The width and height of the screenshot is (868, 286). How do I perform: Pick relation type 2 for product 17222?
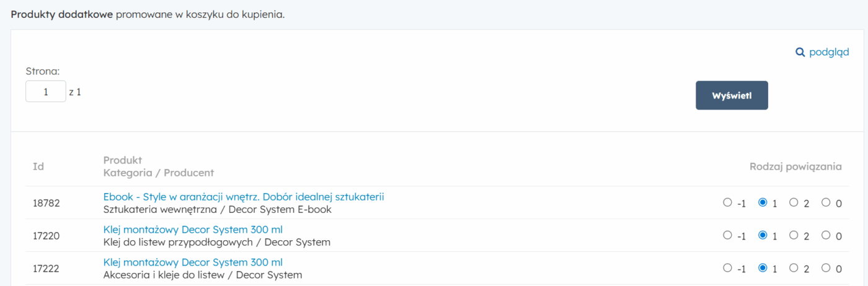(794, 268)
